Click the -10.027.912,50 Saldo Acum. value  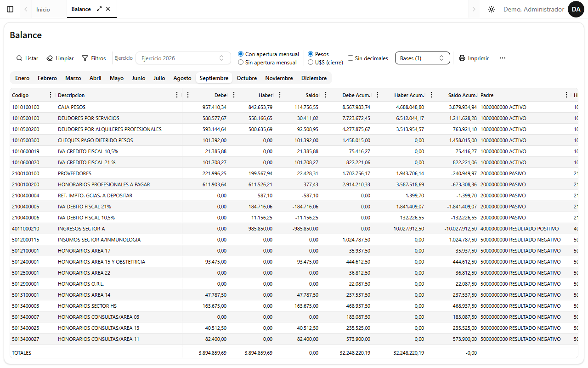(460, 229)
